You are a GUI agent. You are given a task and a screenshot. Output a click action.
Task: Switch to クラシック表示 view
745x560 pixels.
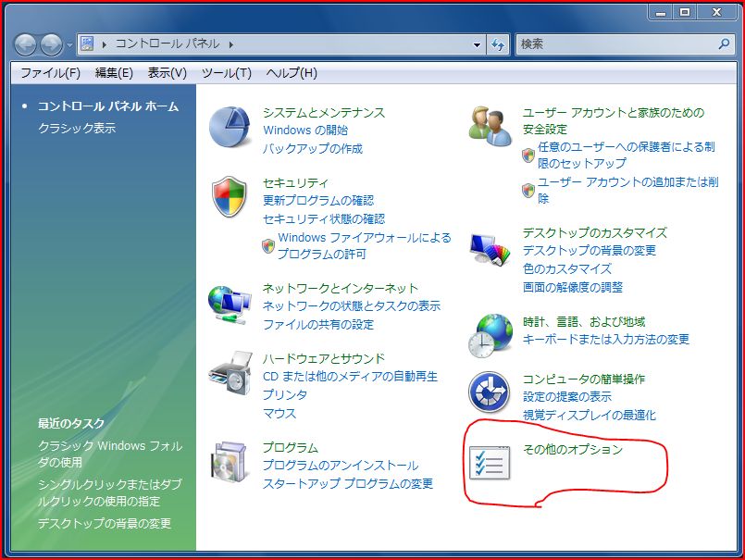[x=77, y=128]
